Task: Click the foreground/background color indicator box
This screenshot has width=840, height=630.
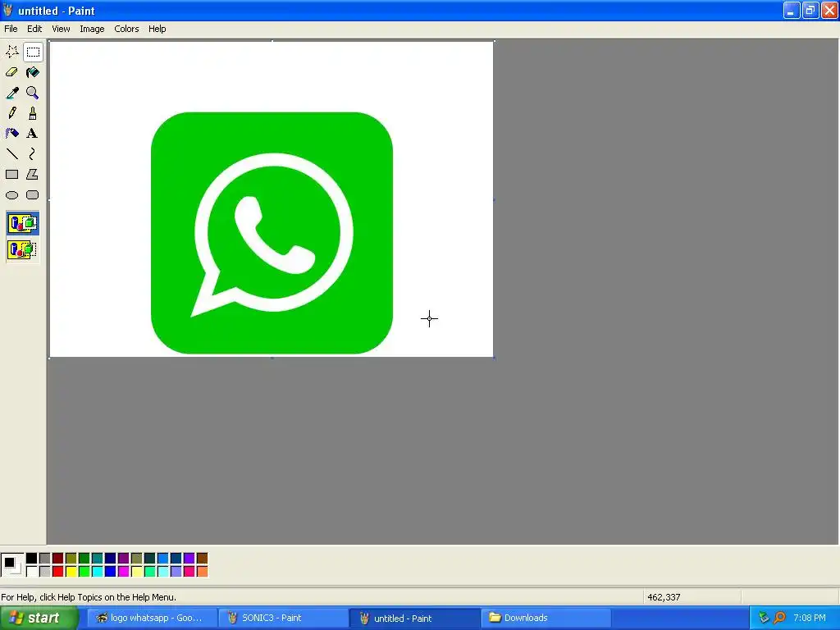Action: click(x=11, y=565)
